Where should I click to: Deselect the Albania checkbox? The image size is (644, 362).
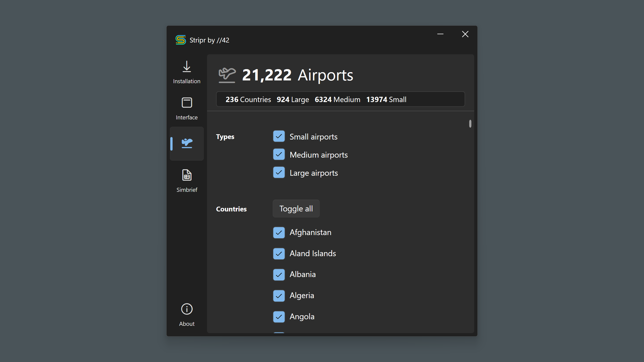coord(279,275)
